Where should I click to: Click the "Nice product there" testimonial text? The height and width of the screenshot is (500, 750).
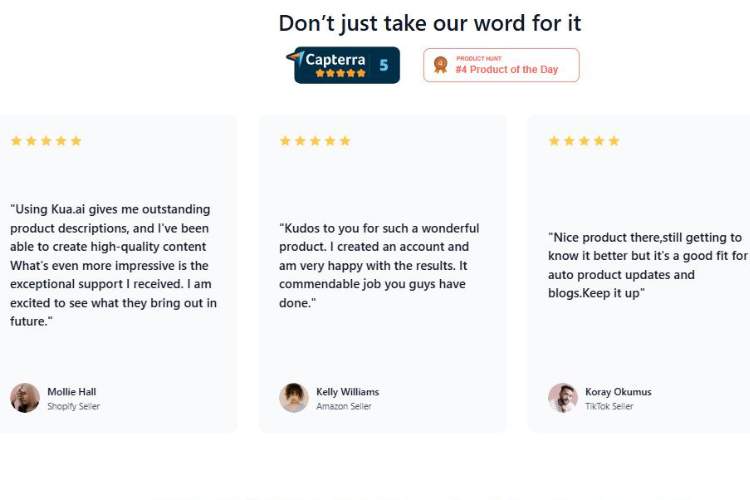645,265
